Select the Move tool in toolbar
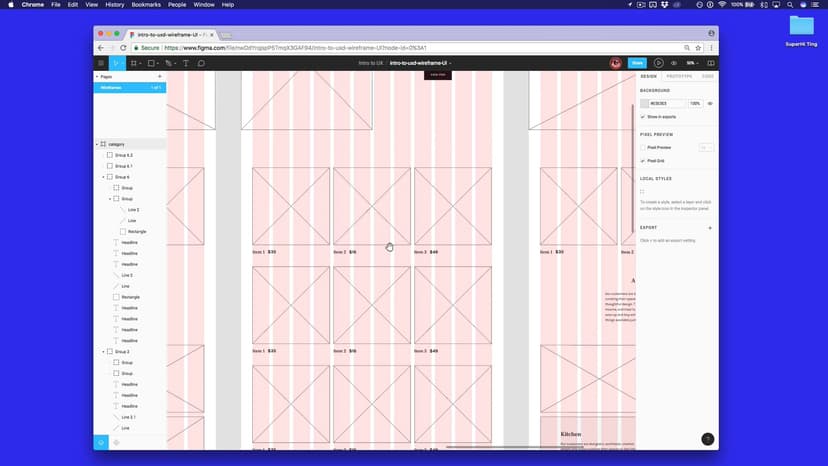The width and height of the screenshot is (828, 466). 116,63
